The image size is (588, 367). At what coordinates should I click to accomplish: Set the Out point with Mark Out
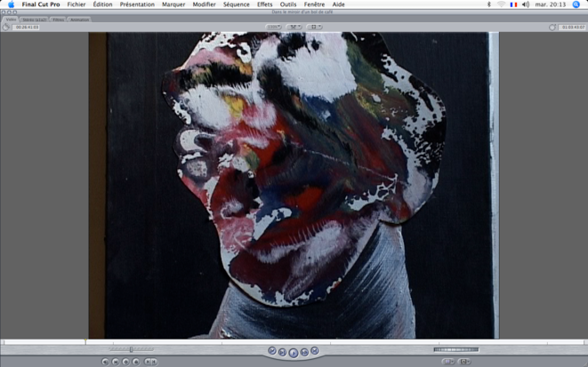coord(154,362)
